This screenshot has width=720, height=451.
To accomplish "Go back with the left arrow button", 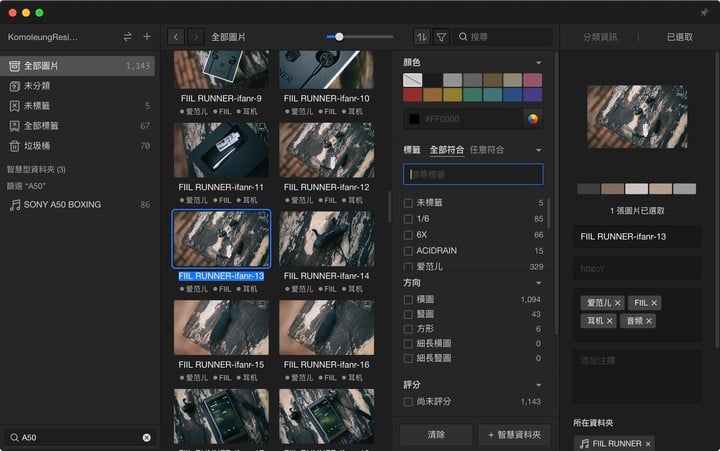I will pos(176,37).
